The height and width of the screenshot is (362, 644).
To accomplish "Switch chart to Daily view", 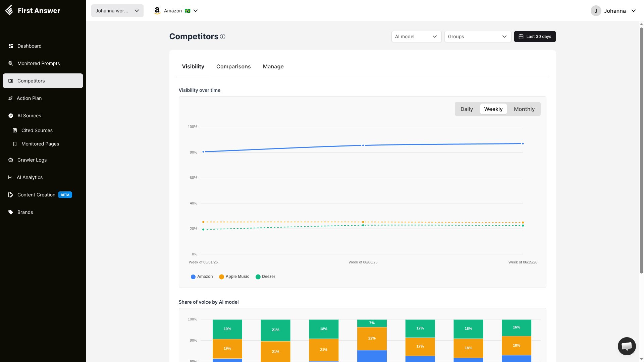I will coord(467,109).
